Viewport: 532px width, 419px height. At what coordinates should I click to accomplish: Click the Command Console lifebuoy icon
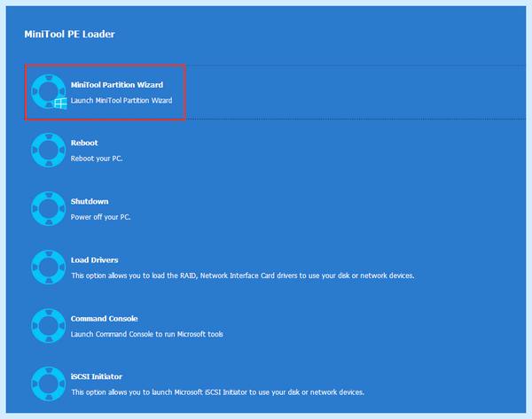click(x=49, y=326)
